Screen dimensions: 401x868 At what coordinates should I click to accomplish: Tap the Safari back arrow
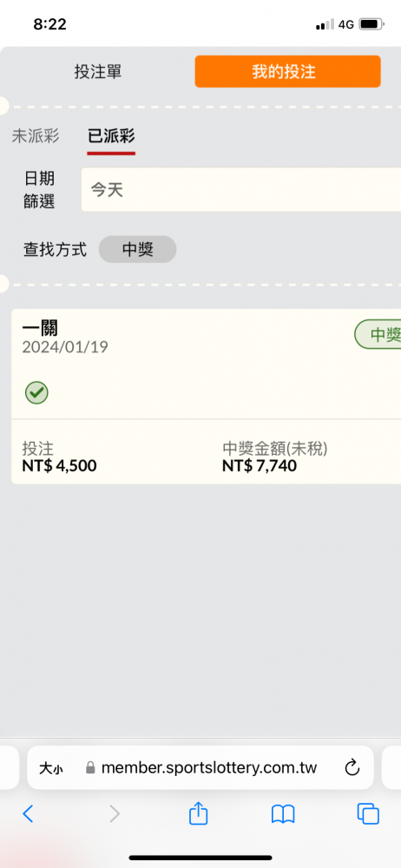point(28,814)
